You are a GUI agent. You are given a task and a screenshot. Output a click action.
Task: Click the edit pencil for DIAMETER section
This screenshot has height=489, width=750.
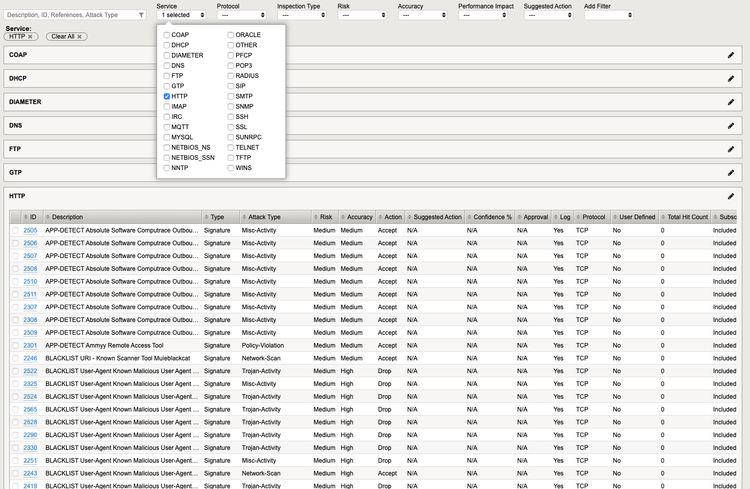point(731,102)
